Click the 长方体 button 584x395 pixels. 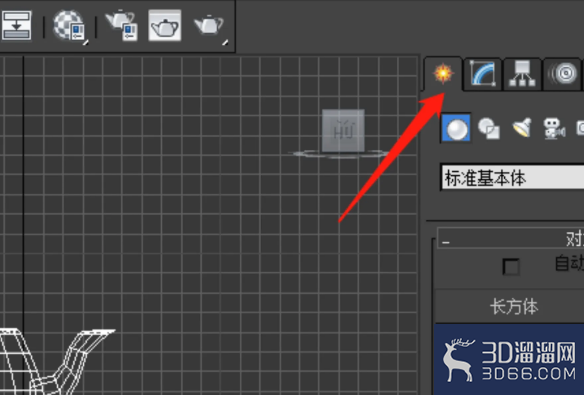point(510,306)
